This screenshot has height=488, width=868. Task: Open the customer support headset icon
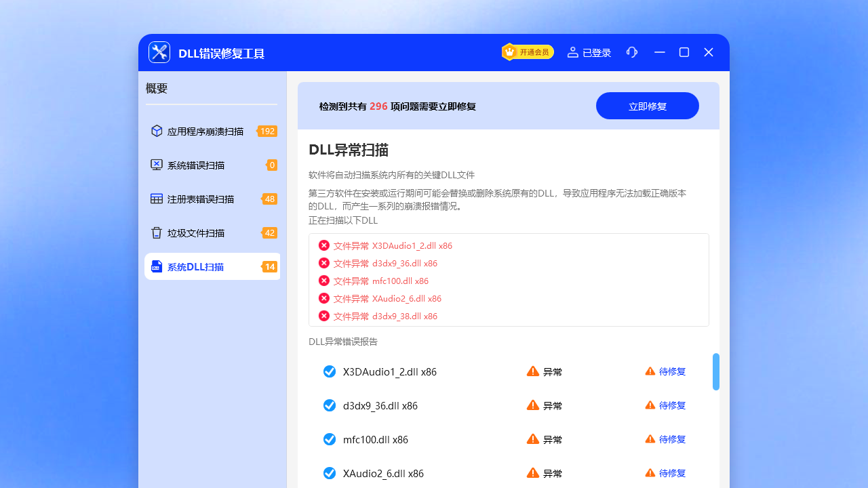coord(632,52)
